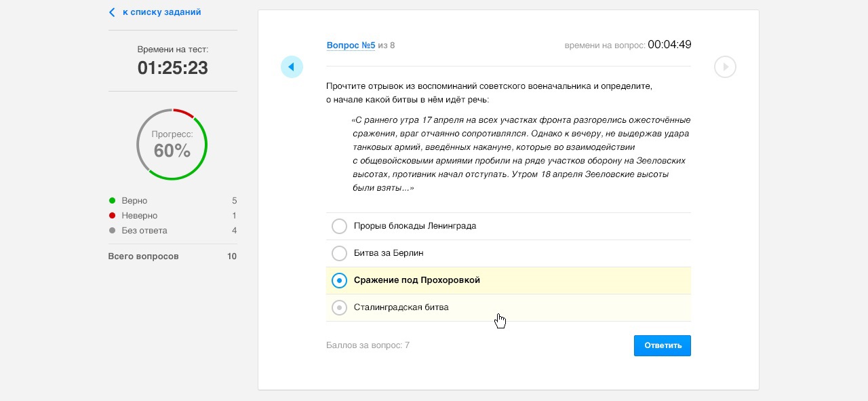
Task: Click the next question arrow button
Action: pos(725,66)
